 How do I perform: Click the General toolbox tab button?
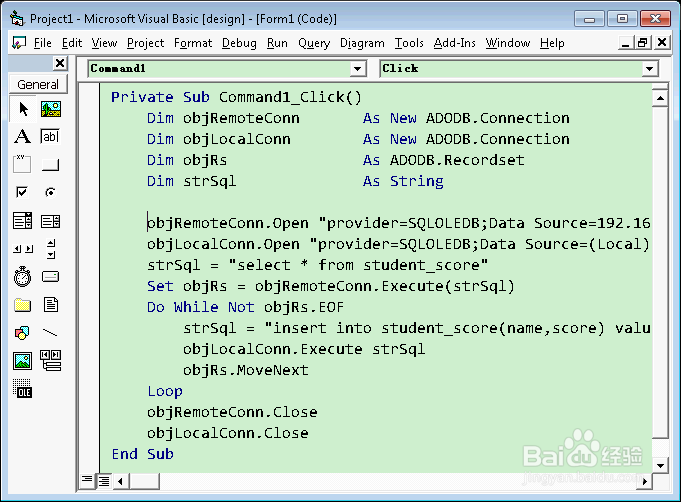[x=38, y=85]
